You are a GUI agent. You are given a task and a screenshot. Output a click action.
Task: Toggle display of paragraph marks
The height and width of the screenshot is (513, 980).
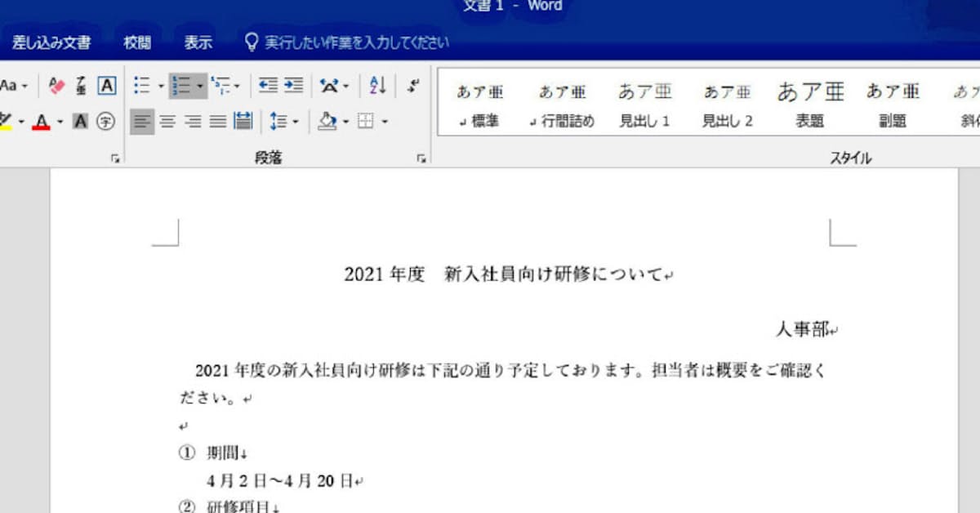coord(413,86)
